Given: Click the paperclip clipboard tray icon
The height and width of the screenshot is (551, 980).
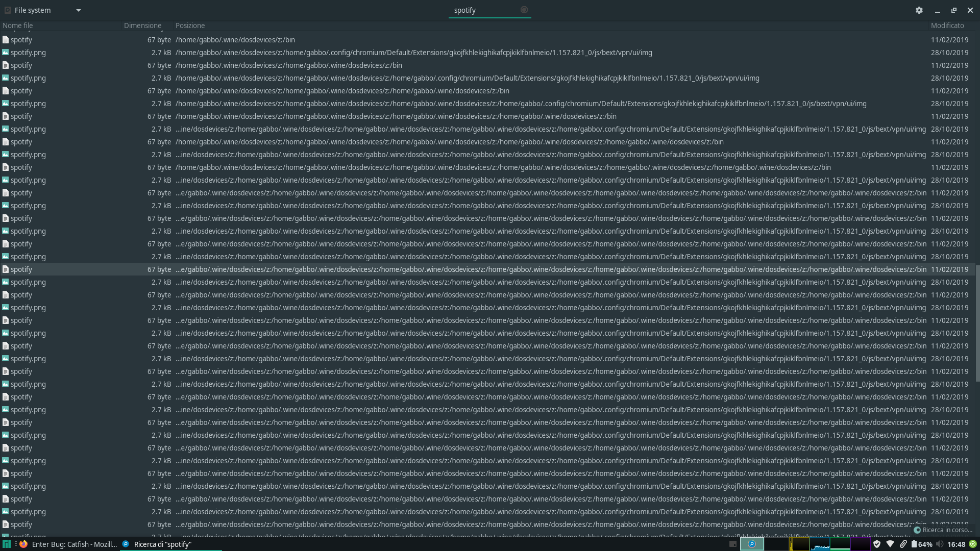Looking at the screenshot, I should pos(903,544).
